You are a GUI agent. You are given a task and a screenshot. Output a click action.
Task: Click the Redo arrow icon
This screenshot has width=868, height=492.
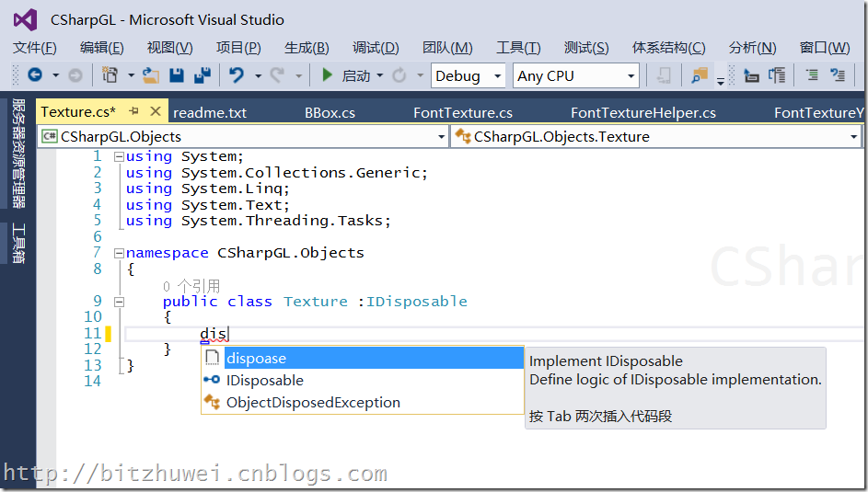277,74
